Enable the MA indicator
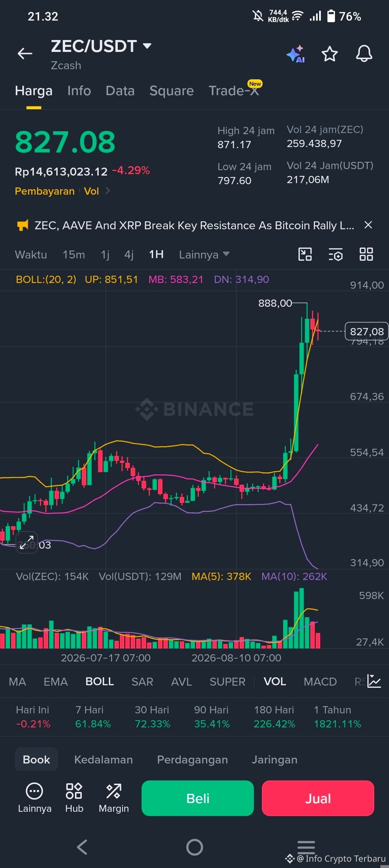The height and width of the screenshot is (868, 389). click(x=17, y=681)
